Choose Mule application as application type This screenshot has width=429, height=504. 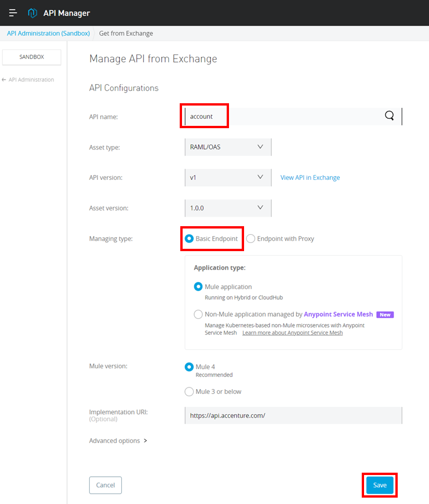coord(198,287)
